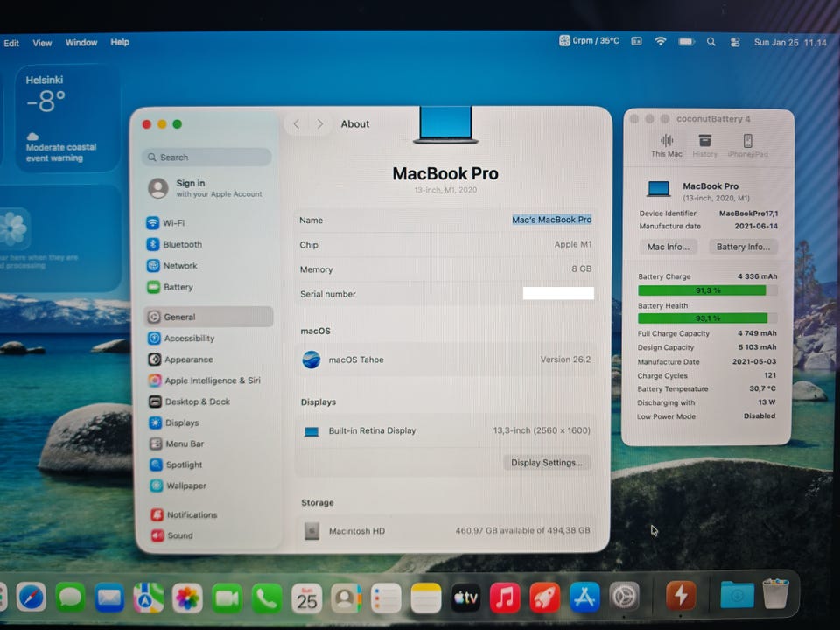
Task: Go back with the left chevron
Action: click(x=297, y=124)
